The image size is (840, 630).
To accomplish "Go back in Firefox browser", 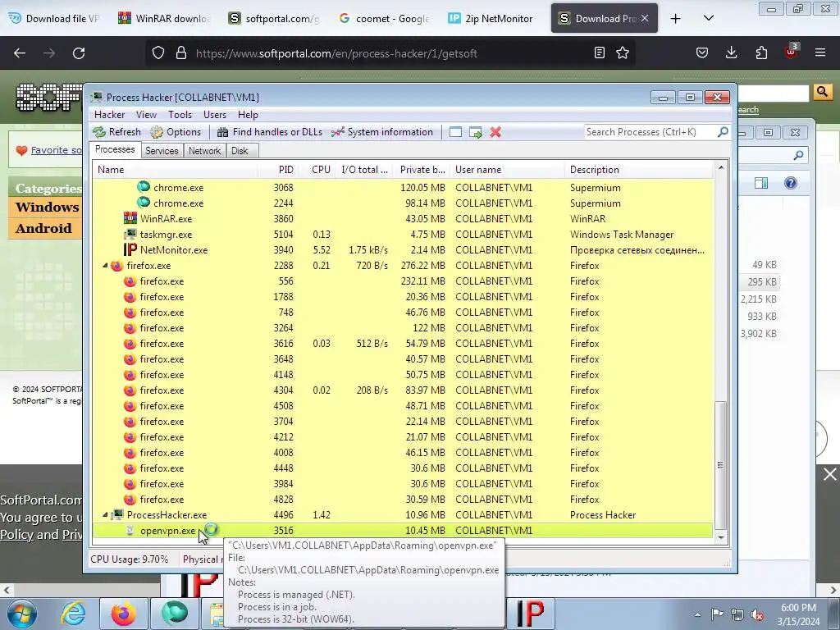I will tap(20, 53).
